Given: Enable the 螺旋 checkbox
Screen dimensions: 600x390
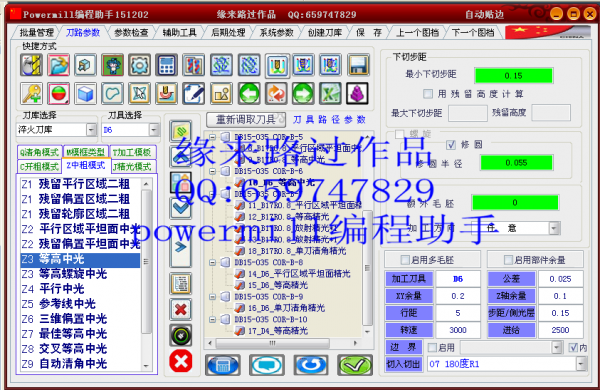Looking at the screenshot, I should tap(399, 134).
